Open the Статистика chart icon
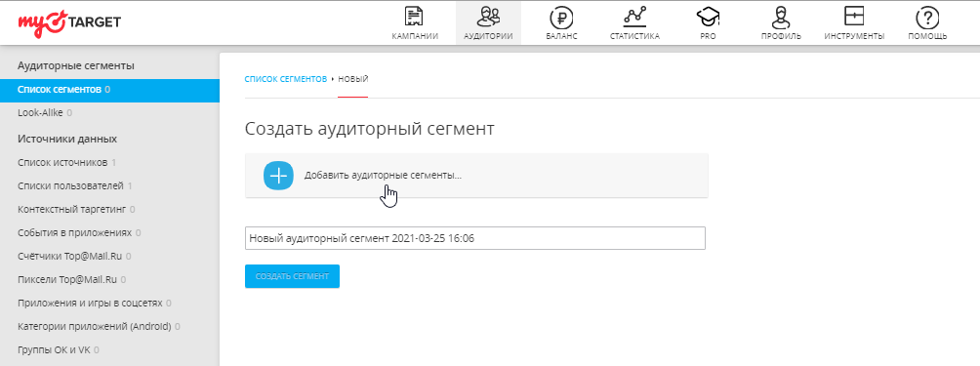Viewport: 980px width, 366px height. pyautogui.click(x=635, y=17)
